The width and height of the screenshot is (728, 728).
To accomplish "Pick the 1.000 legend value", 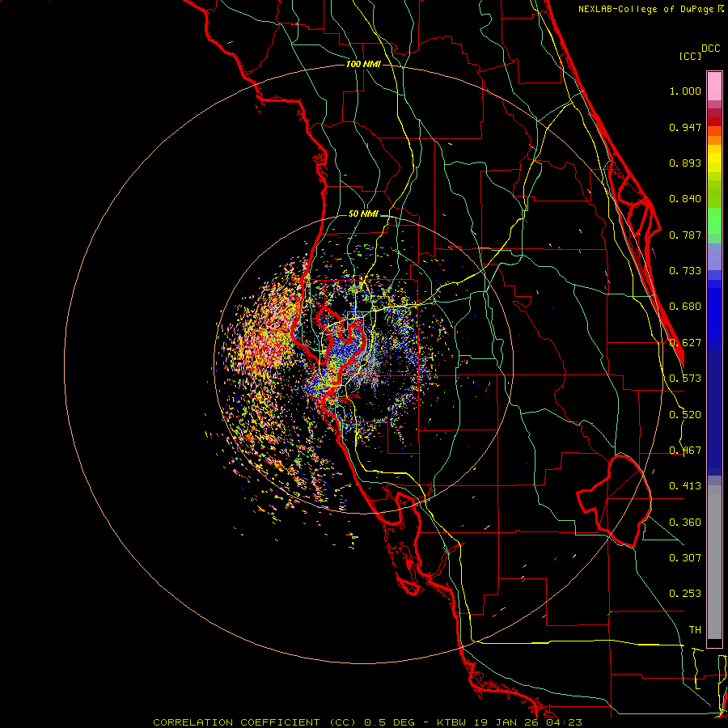I will [x=685, y=91].
